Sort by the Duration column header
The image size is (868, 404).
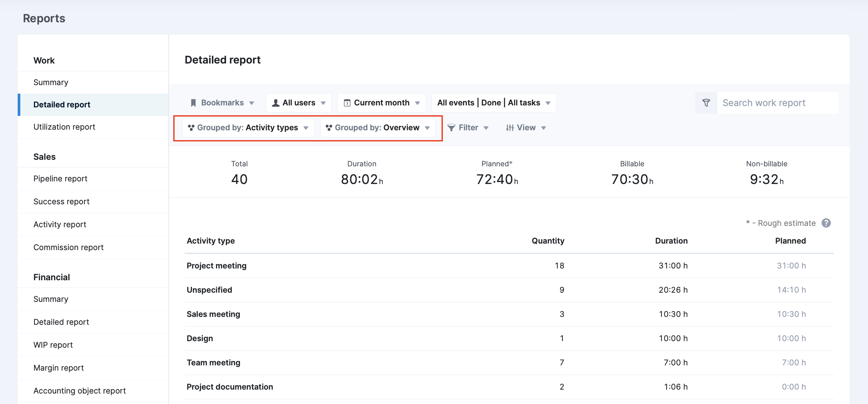pos(671,241)
